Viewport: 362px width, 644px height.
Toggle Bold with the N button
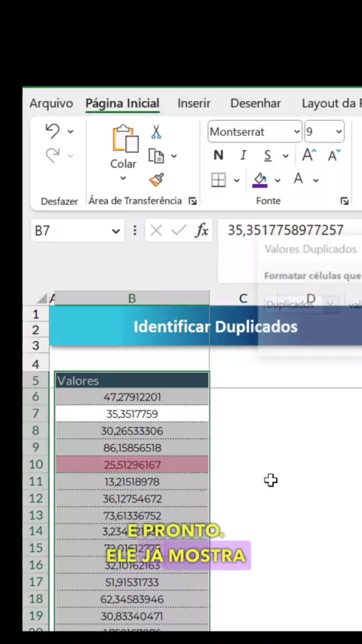tap(219, 155)
